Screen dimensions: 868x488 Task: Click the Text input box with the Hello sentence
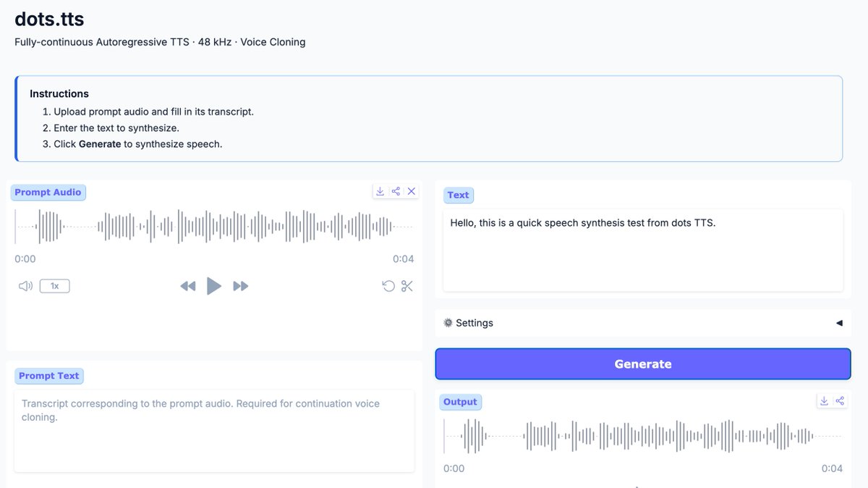643,251
